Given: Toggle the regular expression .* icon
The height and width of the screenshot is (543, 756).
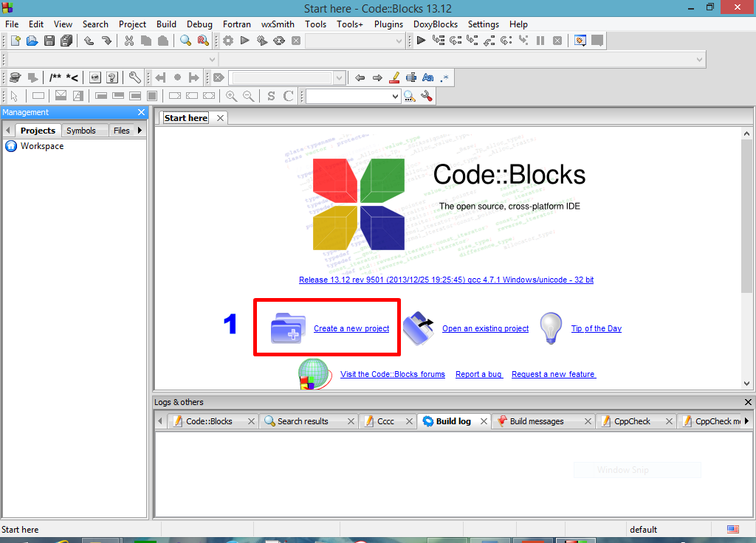Looking at the screenshot, I should [444, 77].
